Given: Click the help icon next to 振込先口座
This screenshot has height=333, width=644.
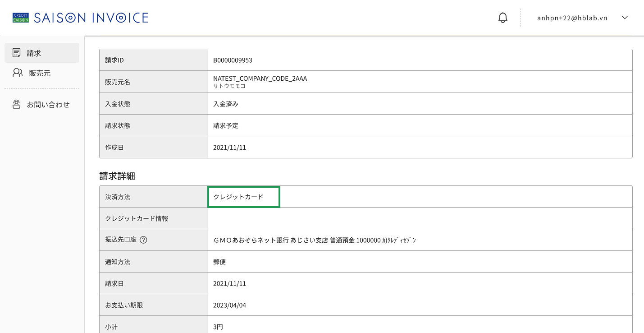Looking at the screenshot, I should (x=143, y=240).
